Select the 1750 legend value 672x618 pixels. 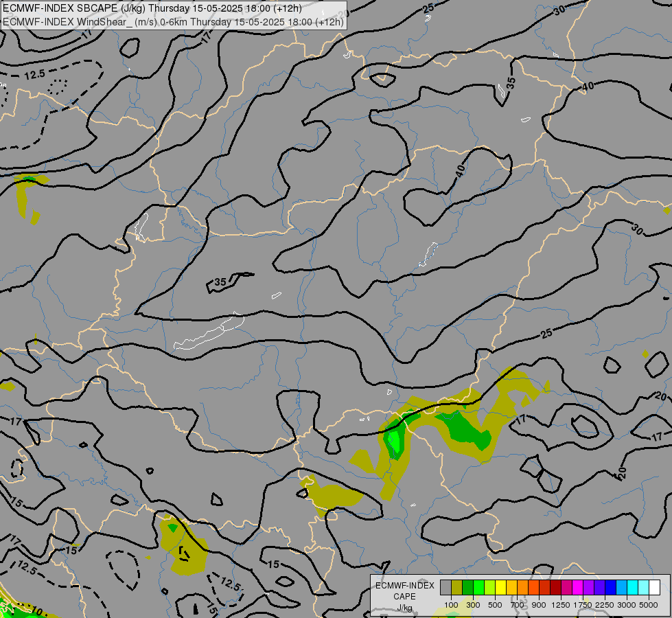click(583, 605)
